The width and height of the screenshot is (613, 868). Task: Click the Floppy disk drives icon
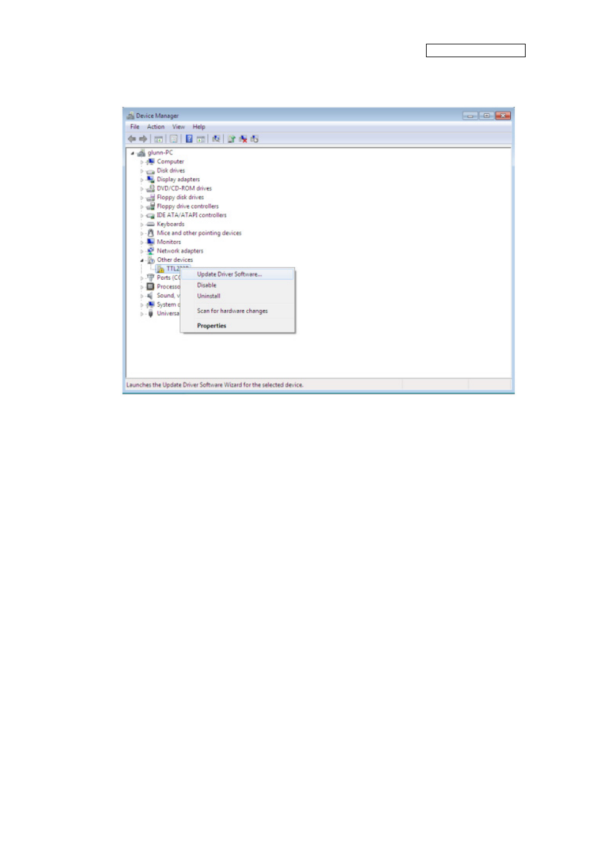coord(150,198)
